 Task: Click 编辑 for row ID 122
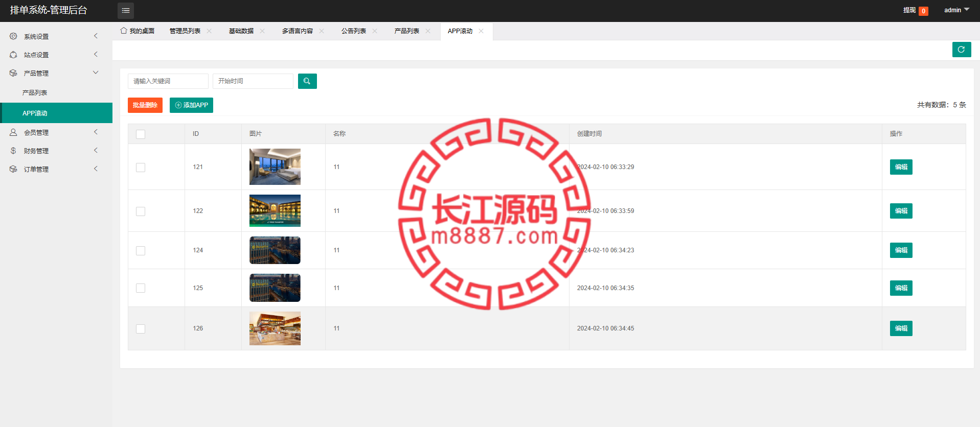(x=901, y=211)
